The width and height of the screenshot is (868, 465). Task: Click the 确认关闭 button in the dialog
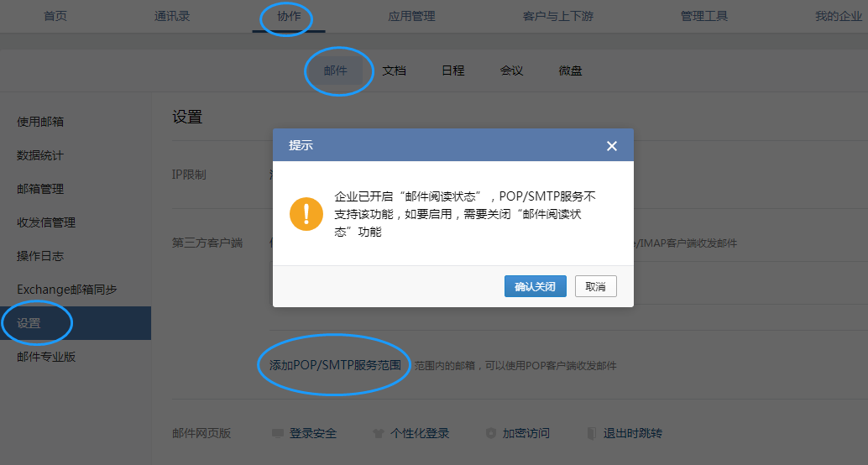[535, 286]
